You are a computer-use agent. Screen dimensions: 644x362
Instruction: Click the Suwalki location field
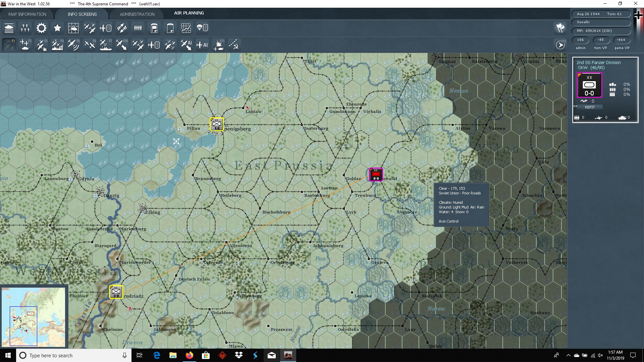pos(600,22)
